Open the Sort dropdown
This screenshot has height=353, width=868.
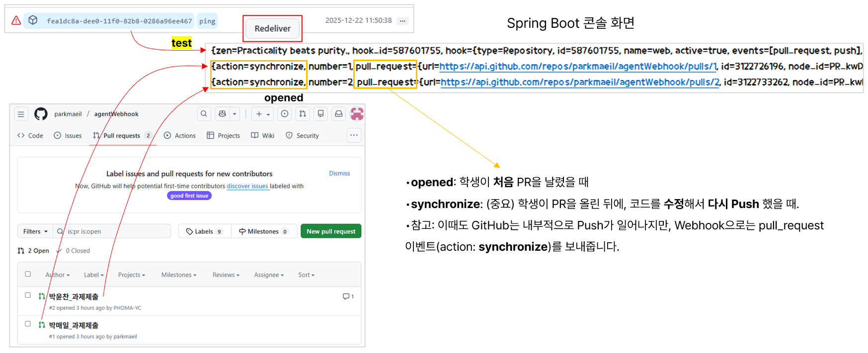(306, 275)
